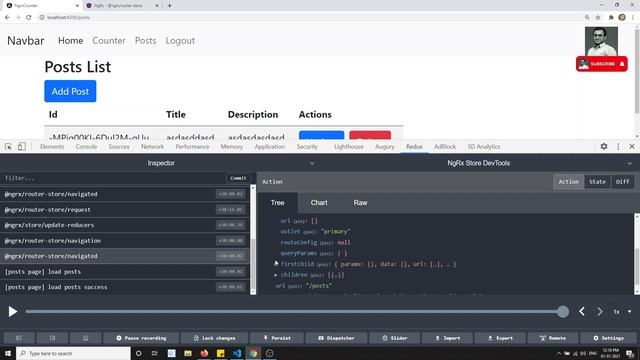Open the Chart tab
The width and height of the screenshot is (640, 360).
(x=319, y=203)
